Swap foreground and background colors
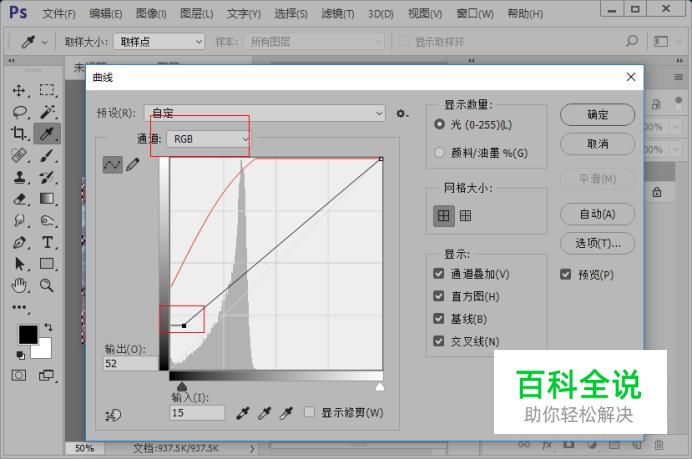The image size is (692, 459). click(48, 327)
